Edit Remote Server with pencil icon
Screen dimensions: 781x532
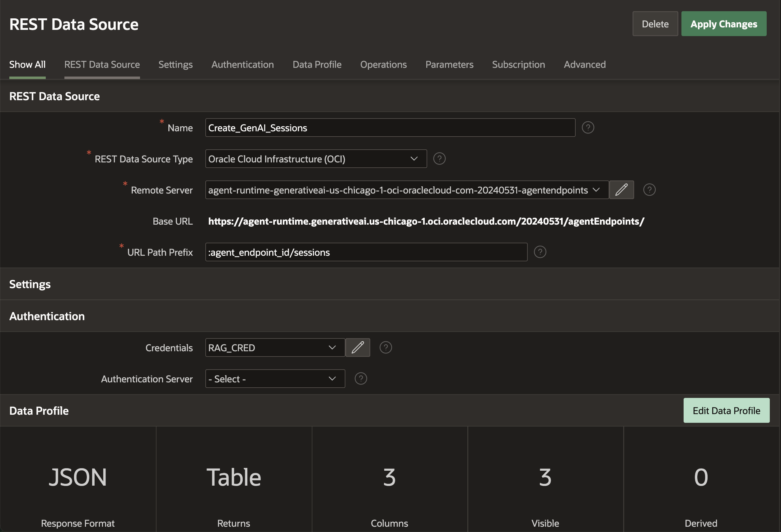coord(621,190)
